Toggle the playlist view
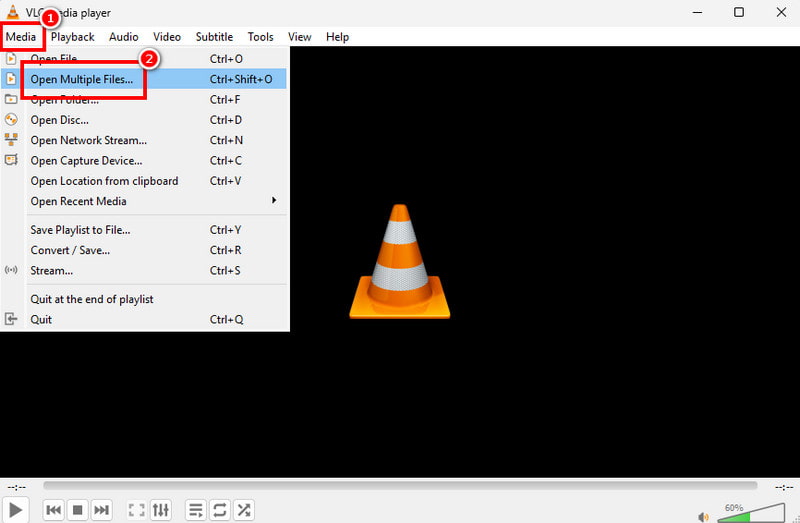 coord(196,510)
